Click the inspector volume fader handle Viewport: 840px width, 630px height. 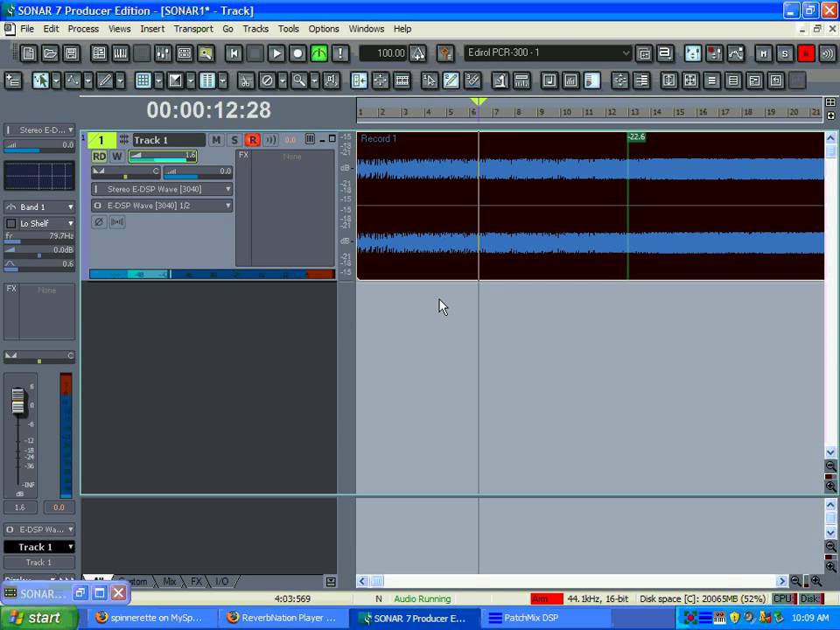[x=17, y=401]
